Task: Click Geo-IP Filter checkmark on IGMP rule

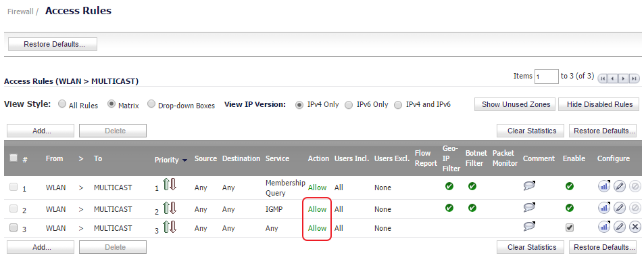Action: coord(449,208)
